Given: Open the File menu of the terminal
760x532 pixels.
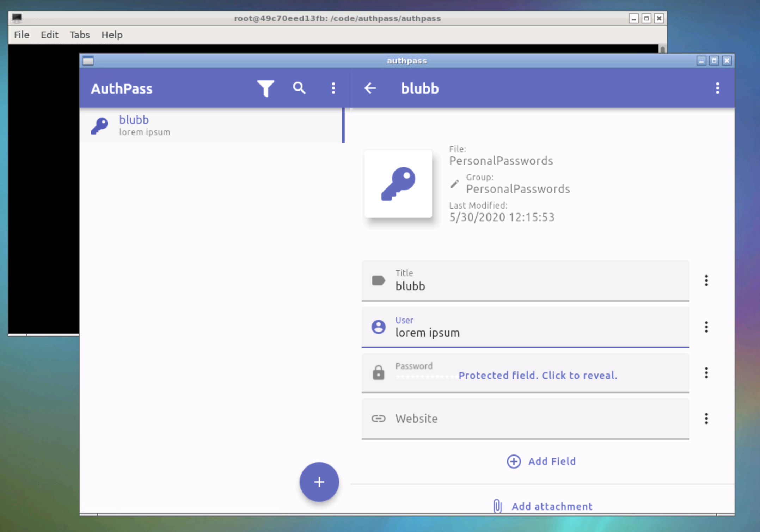Looking at the screenshot, I should pos(21,35).
